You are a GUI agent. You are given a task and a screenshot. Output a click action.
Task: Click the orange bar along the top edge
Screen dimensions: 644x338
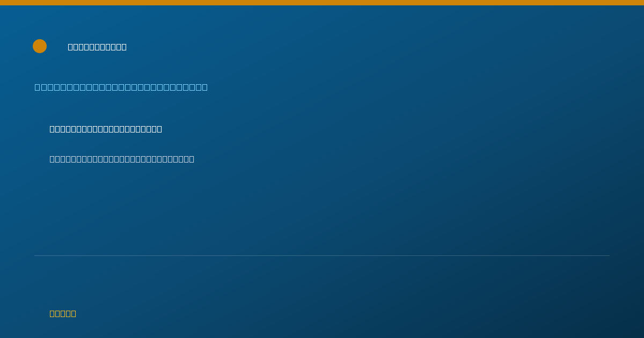(x=322, y=3)
